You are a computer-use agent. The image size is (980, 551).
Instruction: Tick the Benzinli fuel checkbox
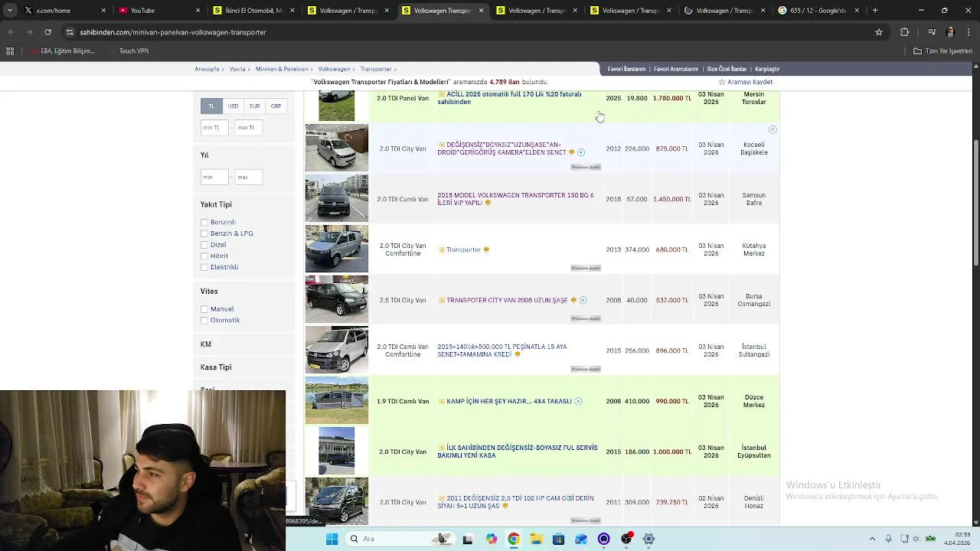[204, 222]
